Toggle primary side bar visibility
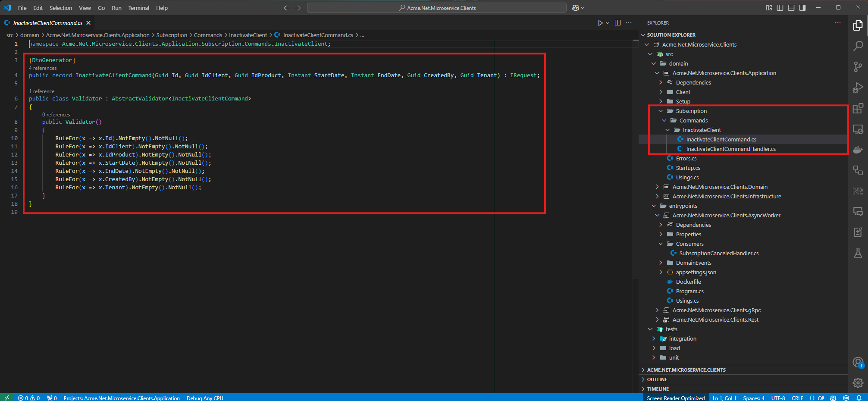The image size is (868, 401). [780, 8]
